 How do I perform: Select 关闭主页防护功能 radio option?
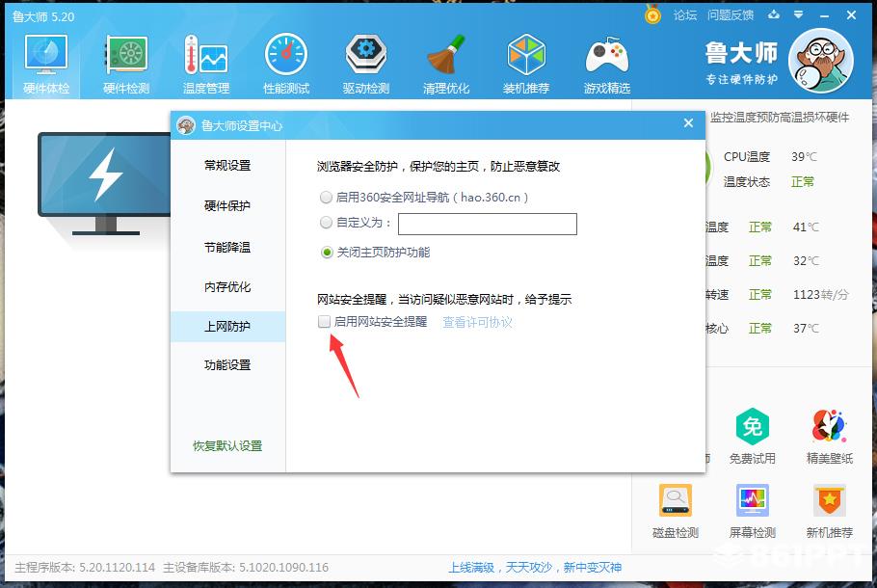point(327,253)
